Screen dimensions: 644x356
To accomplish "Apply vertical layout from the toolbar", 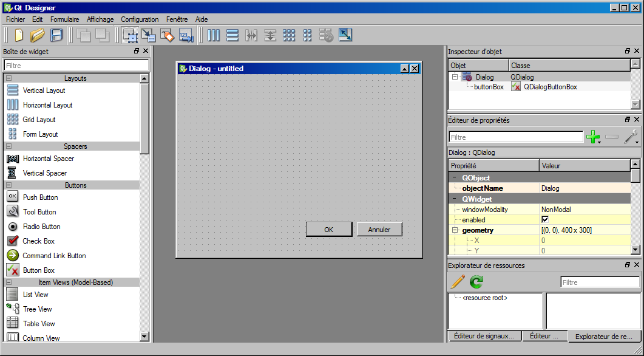I will point(232,35).
